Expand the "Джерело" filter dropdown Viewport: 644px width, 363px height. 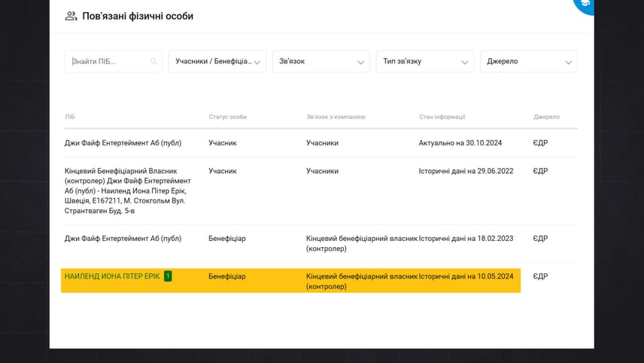click(x=528, y=62)
